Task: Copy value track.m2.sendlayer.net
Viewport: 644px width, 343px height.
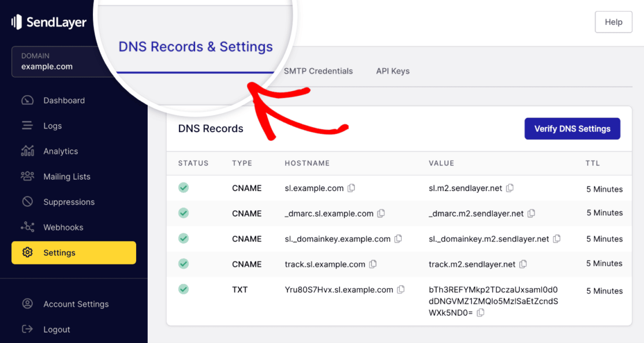Action: pos(523,264)
